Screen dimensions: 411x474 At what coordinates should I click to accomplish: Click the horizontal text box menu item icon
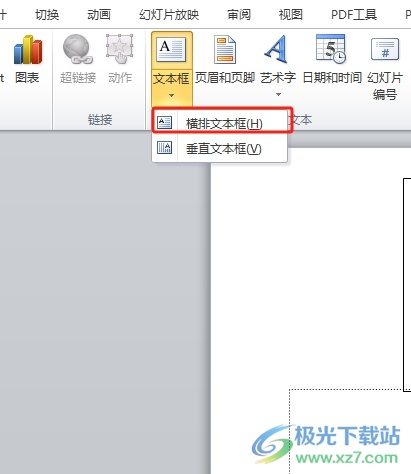(x=164, y=122)
